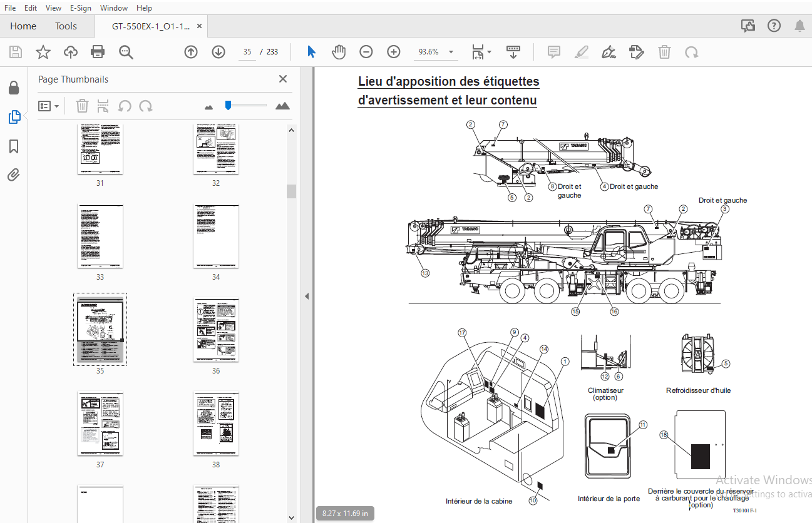Print the document with the printer icon
This screenshot has width=812, height=523.
[98, 52]
